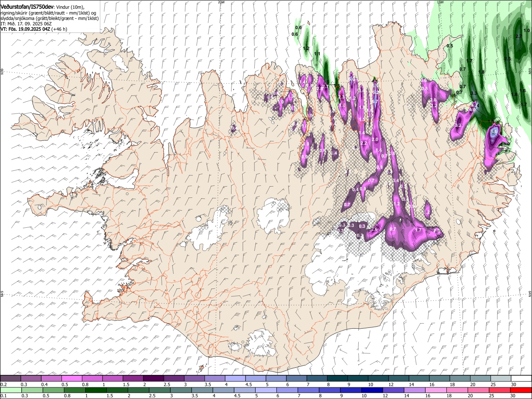The width and height of the screenshot is (532, 399).
Task: Click the 15W longitude label
Action: coord(440,2)
